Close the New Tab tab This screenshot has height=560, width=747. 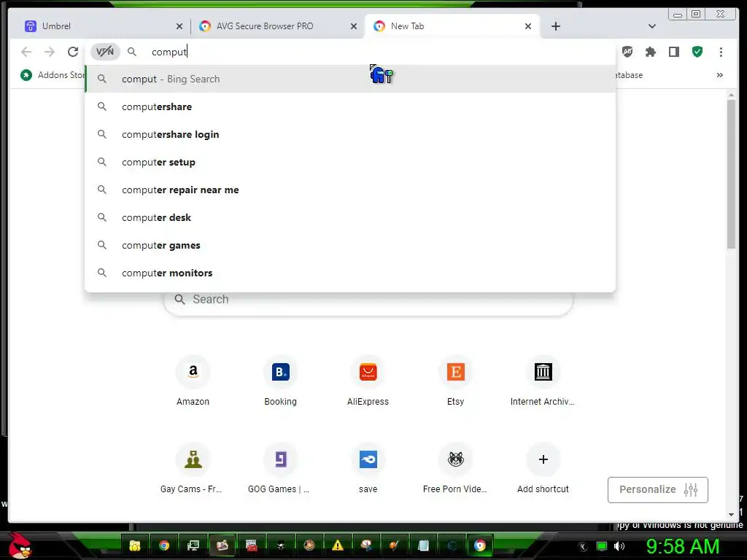[x=528, y=26]
